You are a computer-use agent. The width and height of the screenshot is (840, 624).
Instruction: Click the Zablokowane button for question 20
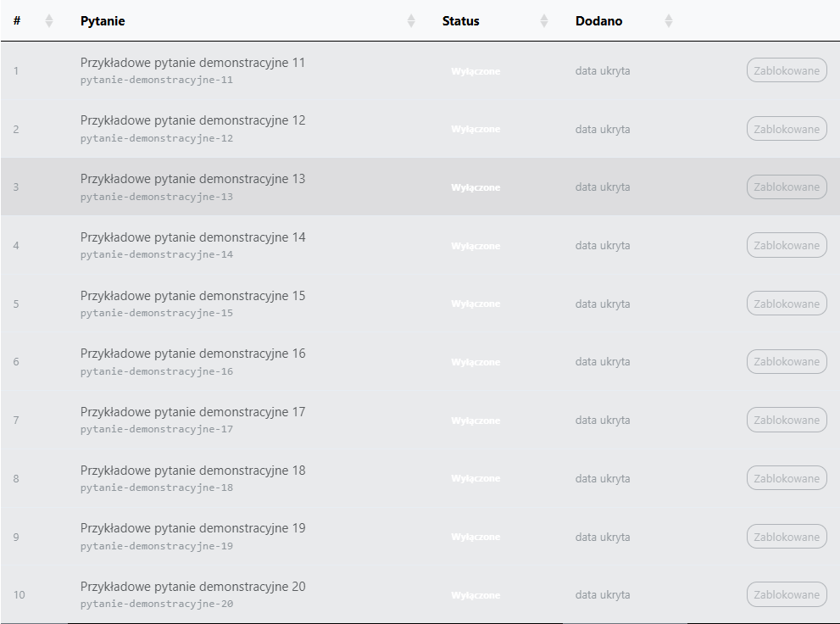[x=787, y=594]
